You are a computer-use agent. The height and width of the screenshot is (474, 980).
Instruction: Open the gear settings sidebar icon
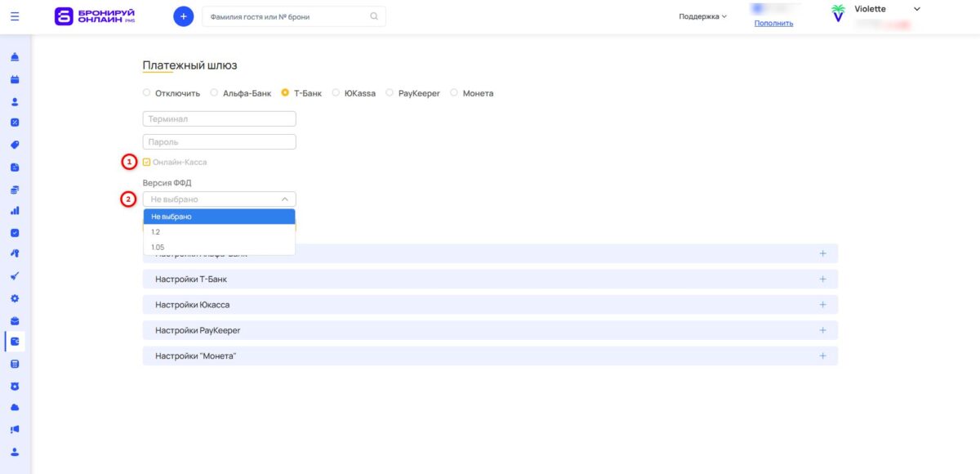click(x=15, y=298)
